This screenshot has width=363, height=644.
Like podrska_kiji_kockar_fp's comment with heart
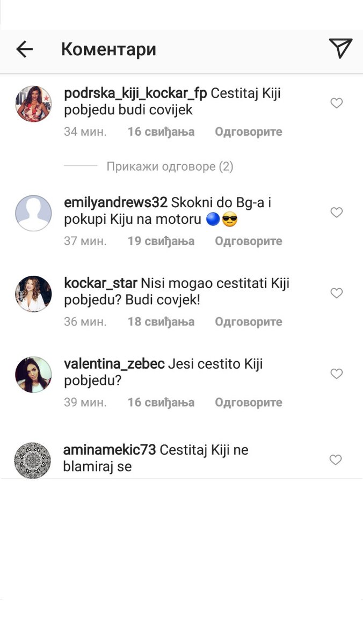tap(337, 103)
